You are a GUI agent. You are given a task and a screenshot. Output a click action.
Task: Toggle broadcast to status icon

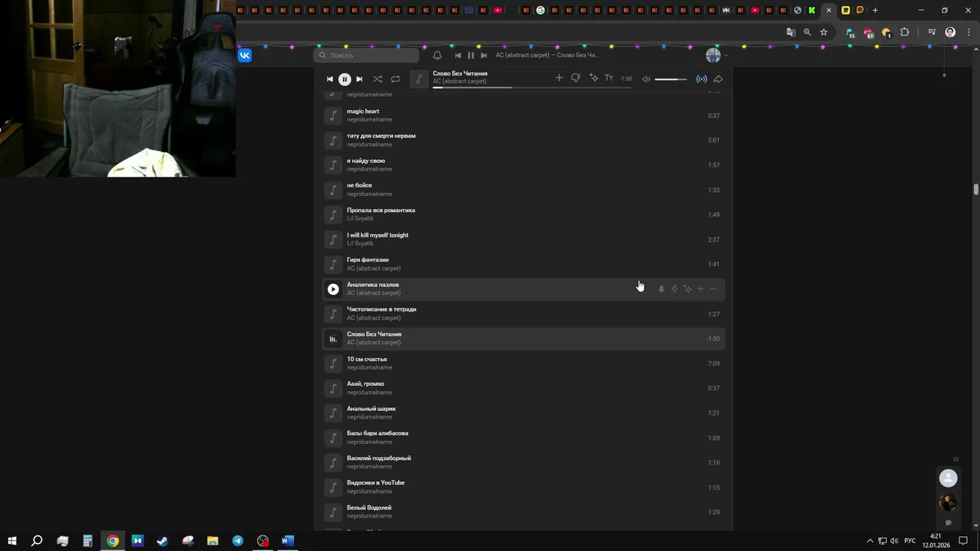coord(701,79)
